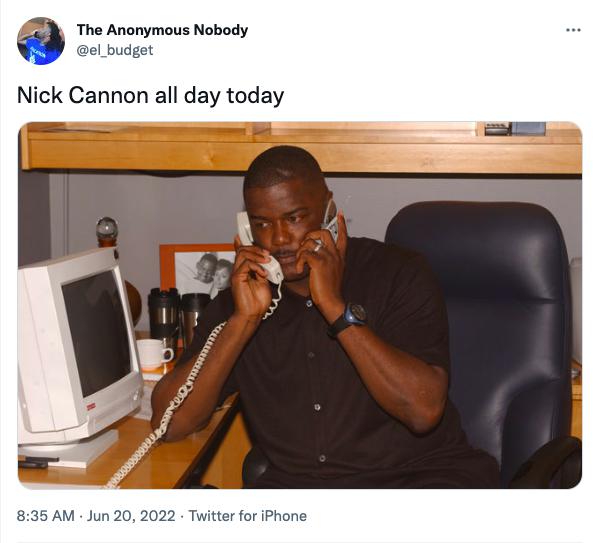The image size is (599, 543).
Task: Click the white corded phone handset
Action: pyautogui.click(x=258, y=248)
